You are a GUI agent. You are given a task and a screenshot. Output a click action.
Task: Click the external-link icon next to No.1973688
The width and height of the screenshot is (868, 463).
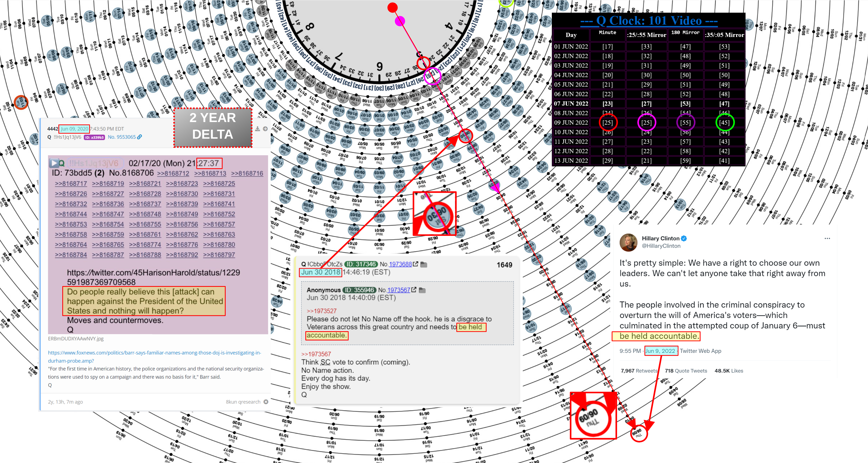coord(415,264)
